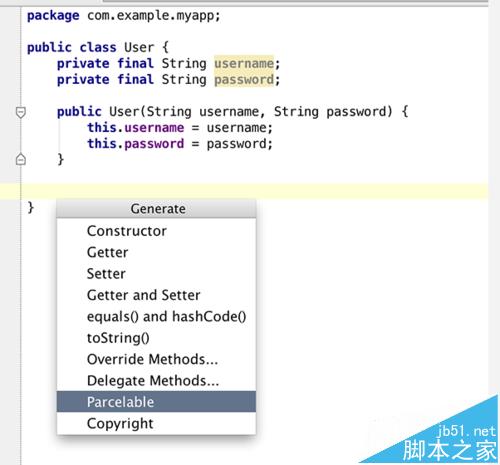
Task: Choose Constructor in Generate menu
Action: point(156,231)
